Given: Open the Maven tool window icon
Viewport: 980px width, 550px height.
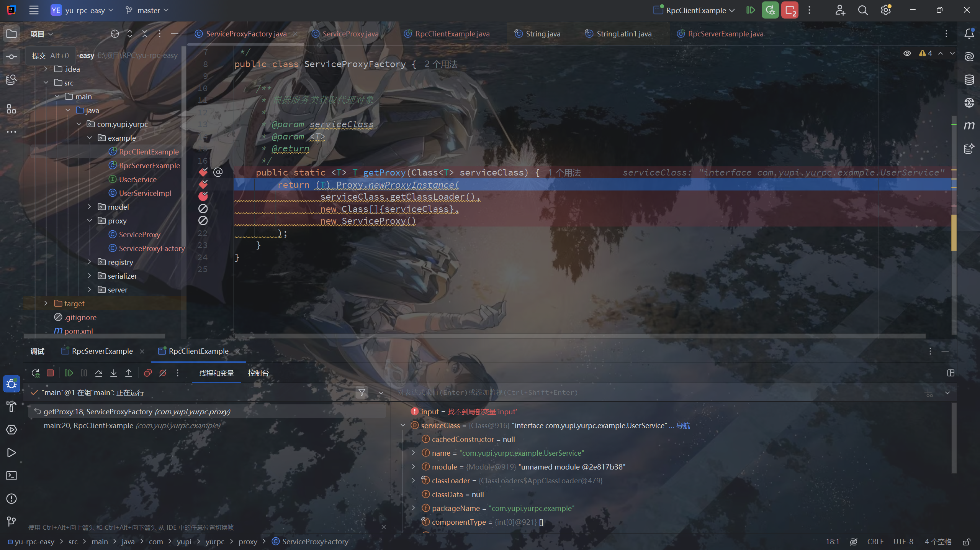Looking at the screenshot, I should [x=969, y=125].
